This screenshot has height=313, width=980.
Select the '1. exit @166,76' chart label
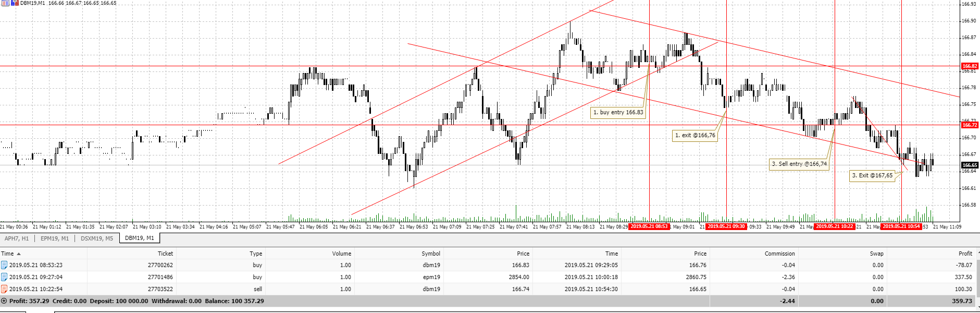click(x=695, y=135)
